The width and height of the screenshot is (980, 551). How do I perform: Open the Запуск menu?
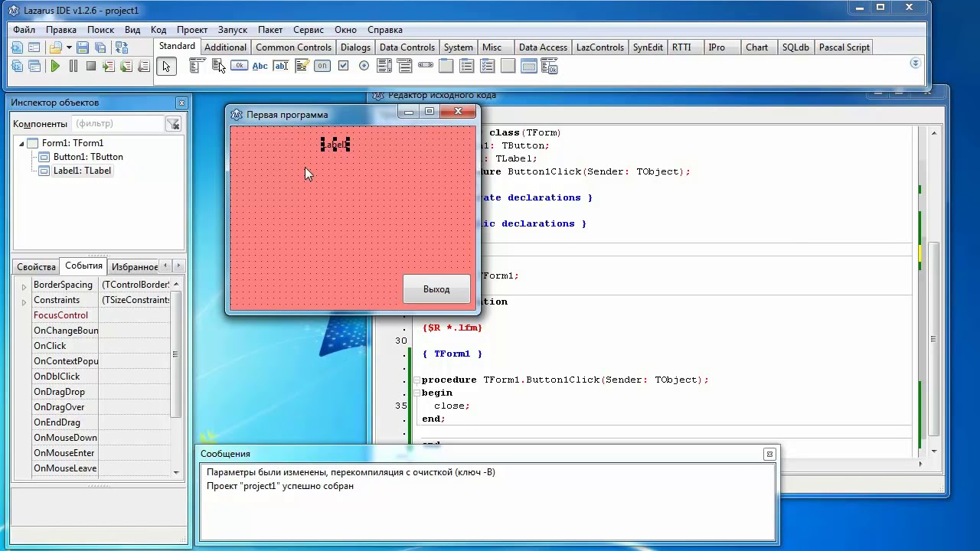point(233,30)
